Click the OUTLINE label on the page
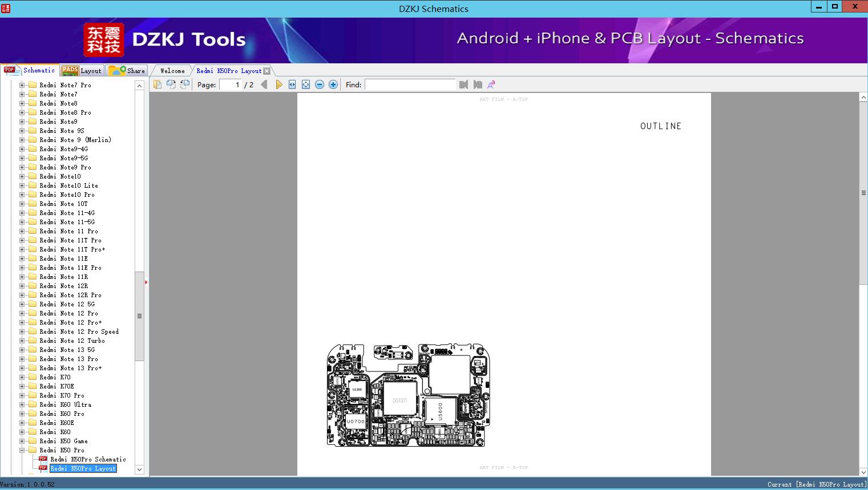Screen dimensions: 868x490 click(661, 126)
